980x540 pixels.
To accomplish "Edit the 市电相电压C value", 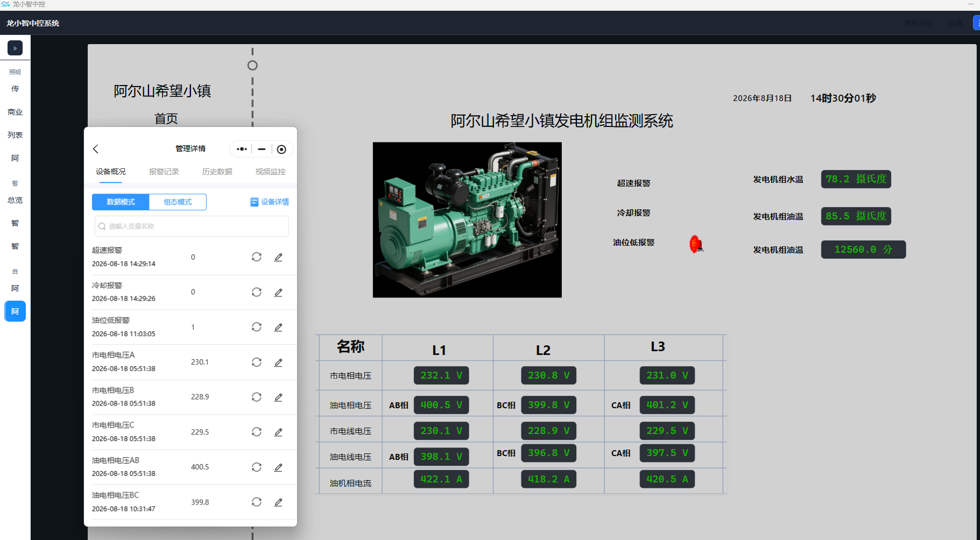I will point(278,432).
